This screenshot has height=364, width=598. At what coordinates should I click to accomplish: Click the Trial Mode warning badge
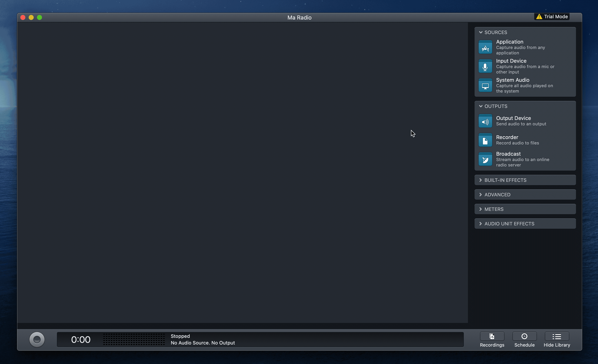point(552,16)
